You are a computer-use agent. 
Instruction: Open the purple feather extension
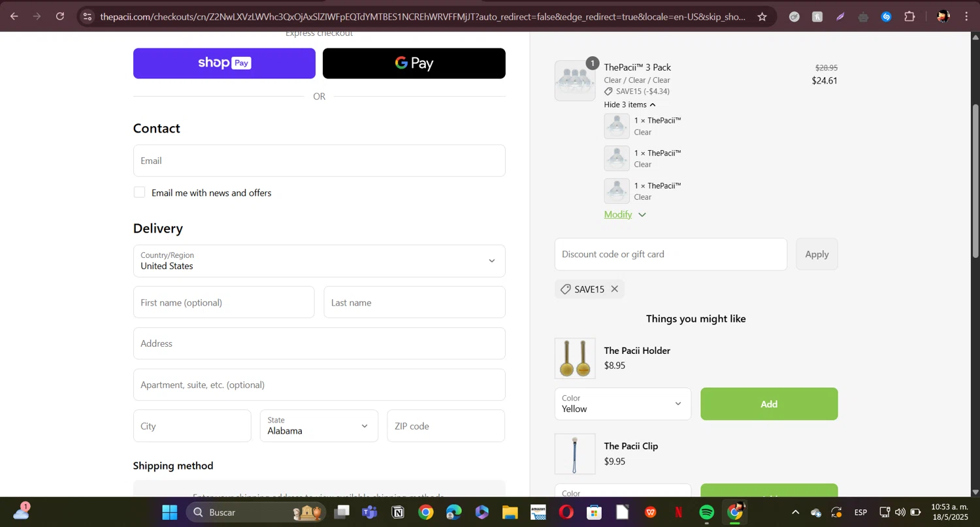840,17
